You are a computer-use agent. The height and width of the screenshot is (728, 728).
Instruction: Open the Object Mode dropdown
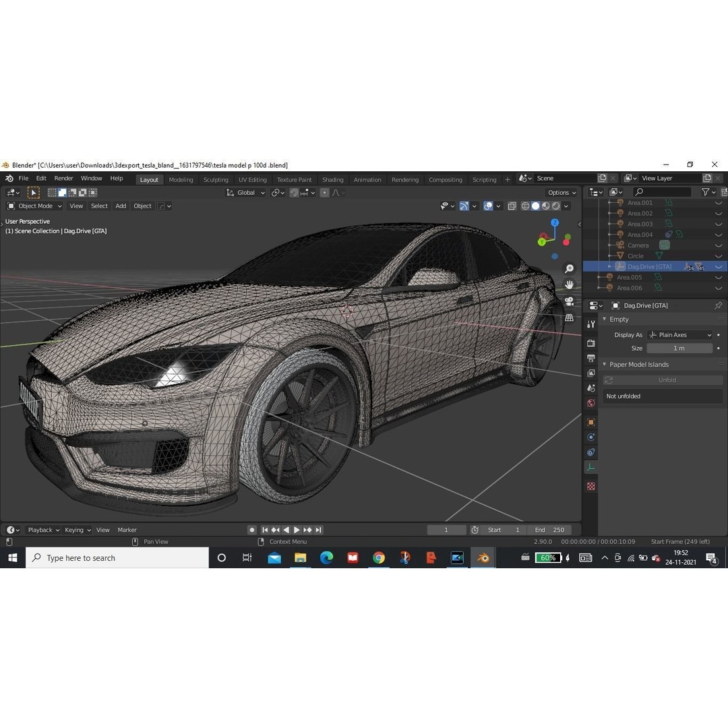[35, 206]
